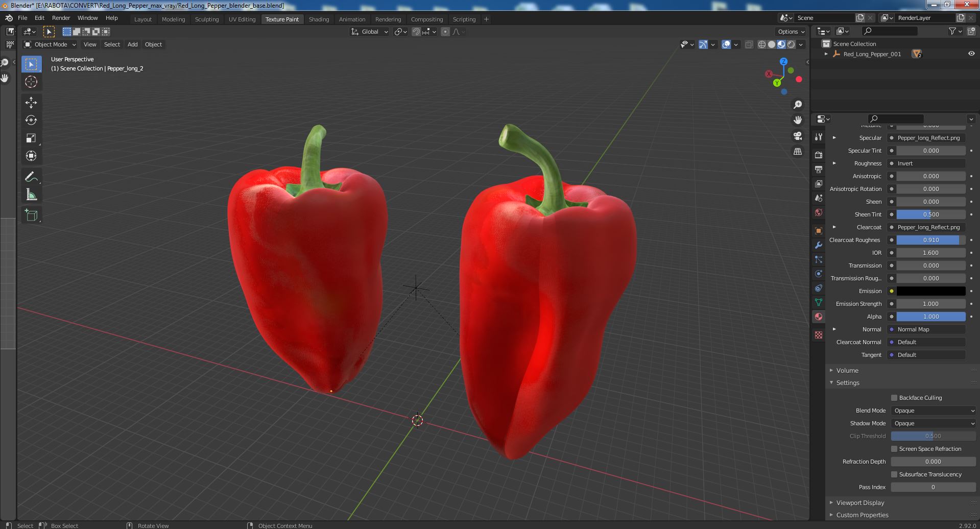Hide Red_Long_Pepper_001 with eye icon
This screenshot has height=529, width=980.
point(971,54)
